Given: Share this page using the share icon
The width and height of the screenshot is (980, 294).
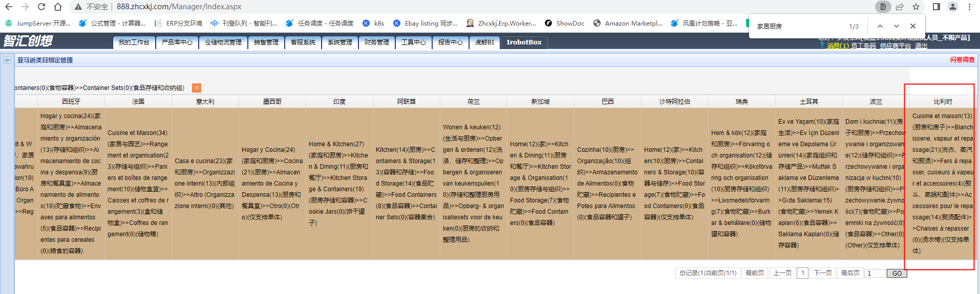Looking at the screenshot, I should (x=900, y=7).
